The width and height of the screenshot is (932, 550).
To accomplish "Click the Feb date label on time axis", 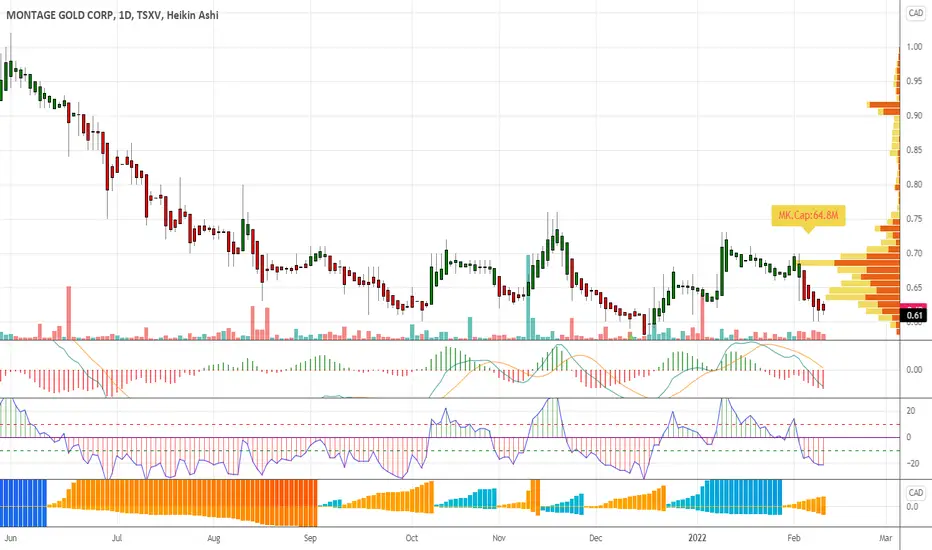I will coord(794,538).
